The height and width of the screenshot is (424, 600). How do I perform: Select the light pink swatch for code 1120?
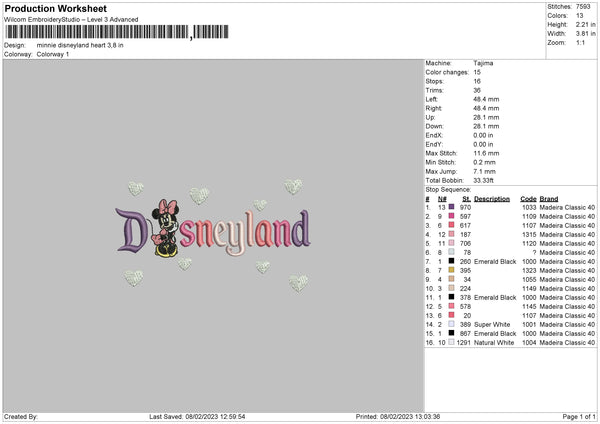pos(452,243)
